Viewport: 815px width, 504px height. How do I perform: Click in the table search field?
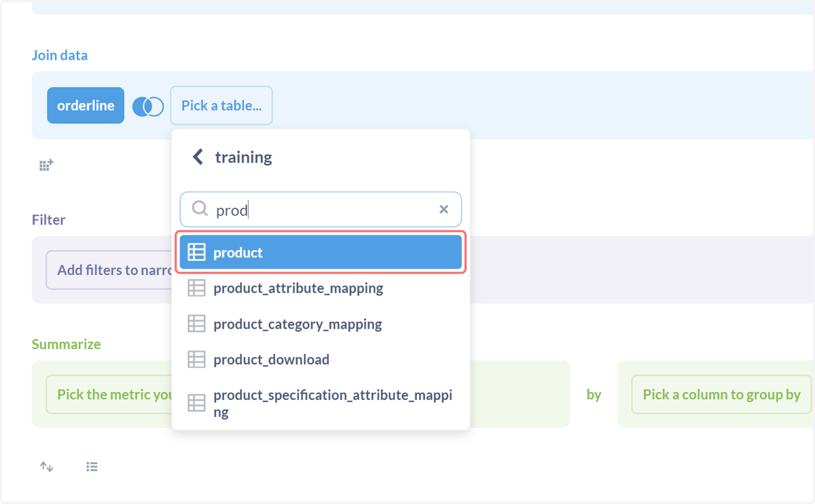(x=321, y=209)
